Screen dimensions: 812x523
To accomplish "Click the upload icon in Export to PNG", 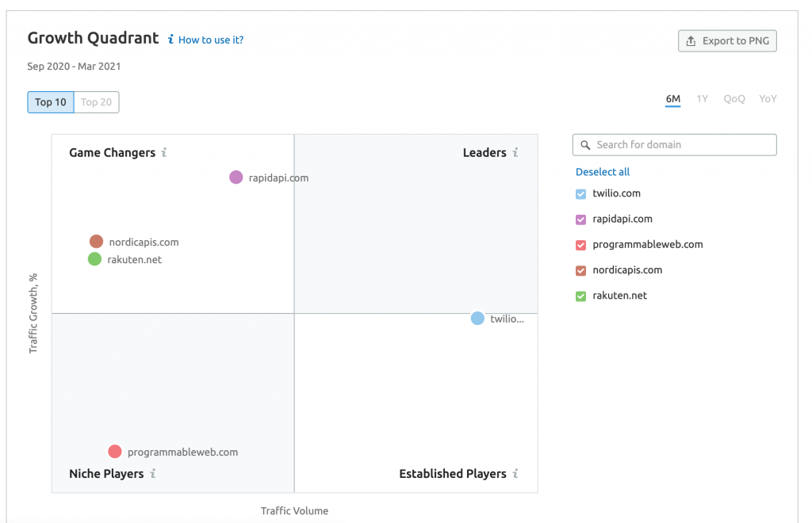I will pyautogui.click(x=691, y=41).
